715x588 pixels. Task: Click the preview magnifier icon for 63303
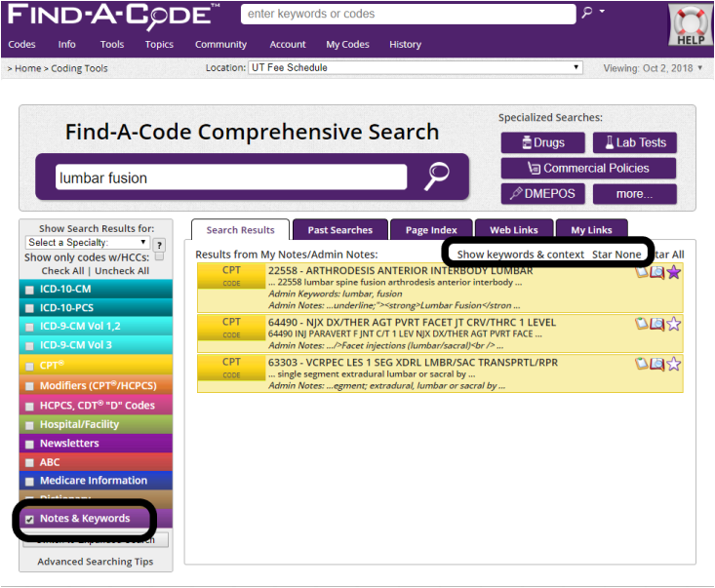(x=657, y=364)
